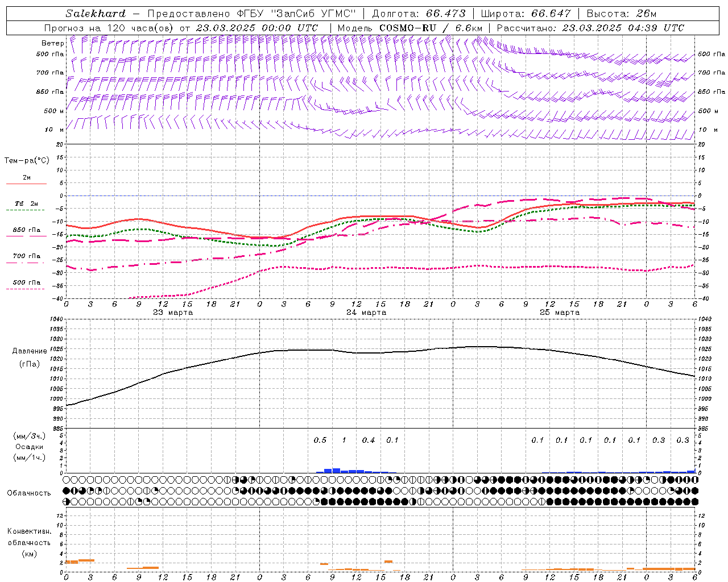Click the Высота: 26м header field
This screenshot has width=728, height=582.
coord(621,14)
